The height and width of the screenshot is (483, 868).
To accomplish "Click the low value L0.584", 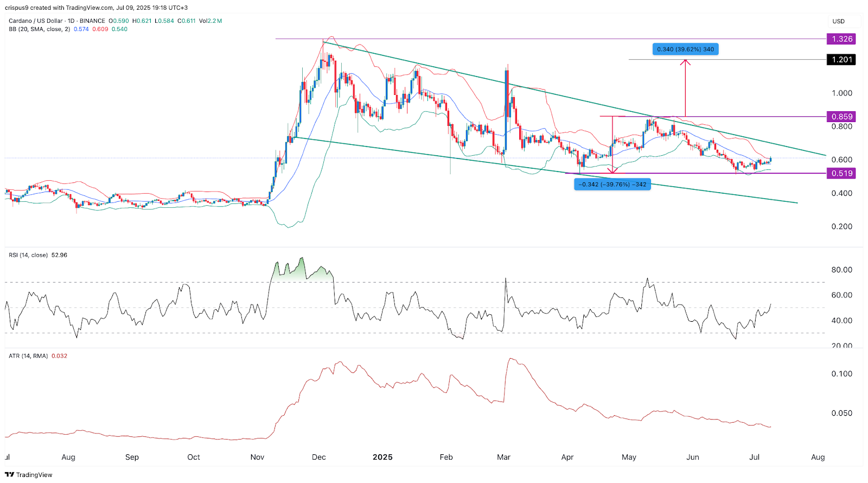I will [164, 21].
